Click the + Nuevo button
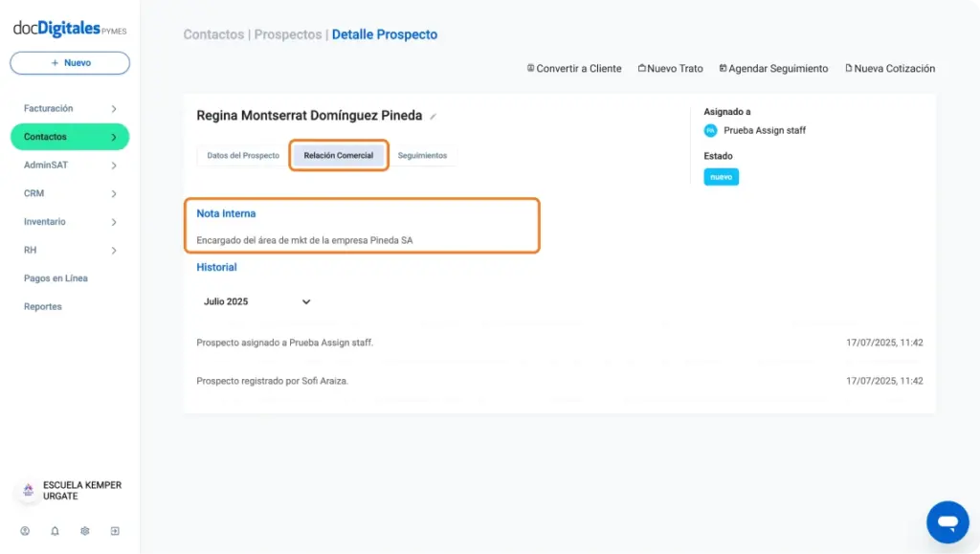Viewport: 980px width, 554px height. point(70,63)
